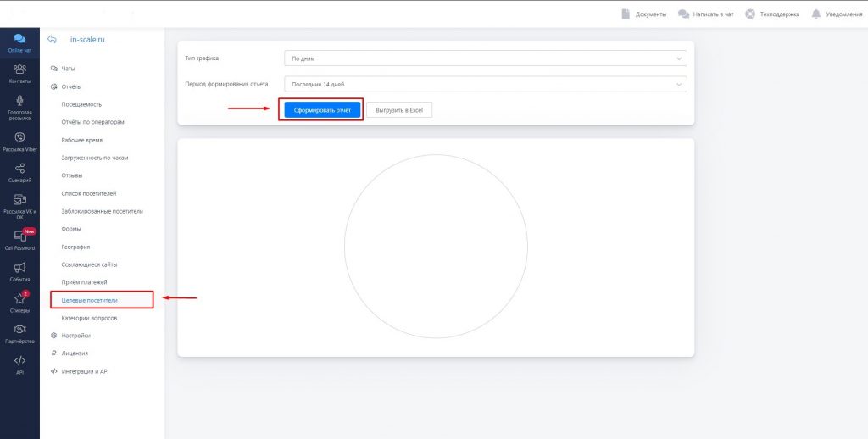Click the voice mailing microphone icon
The height and width of the screenshot is (439, 868).
coord(19,102)
